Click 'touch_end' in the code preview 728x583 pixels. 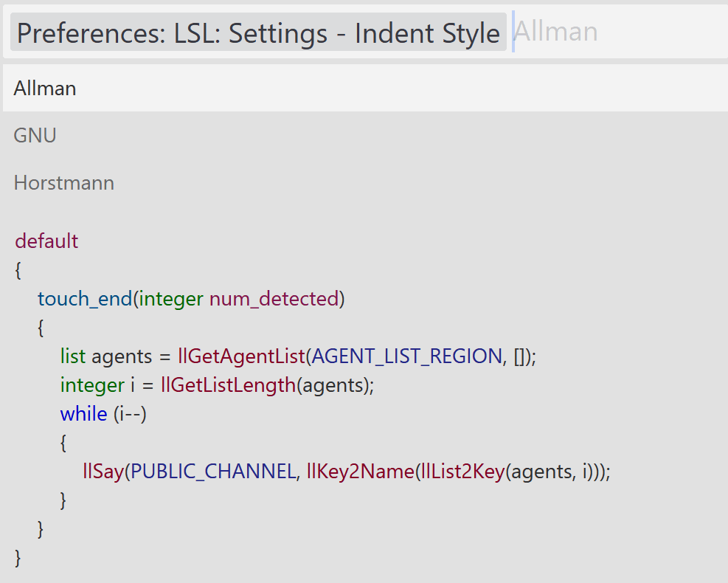pos(85,299)
